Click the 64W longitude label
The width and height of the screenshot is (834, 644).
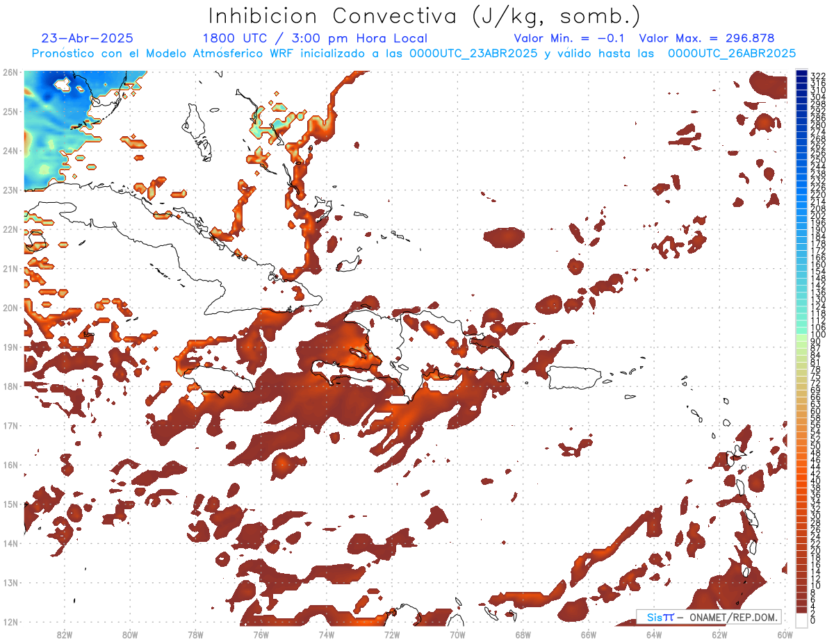tap(654, 634)
